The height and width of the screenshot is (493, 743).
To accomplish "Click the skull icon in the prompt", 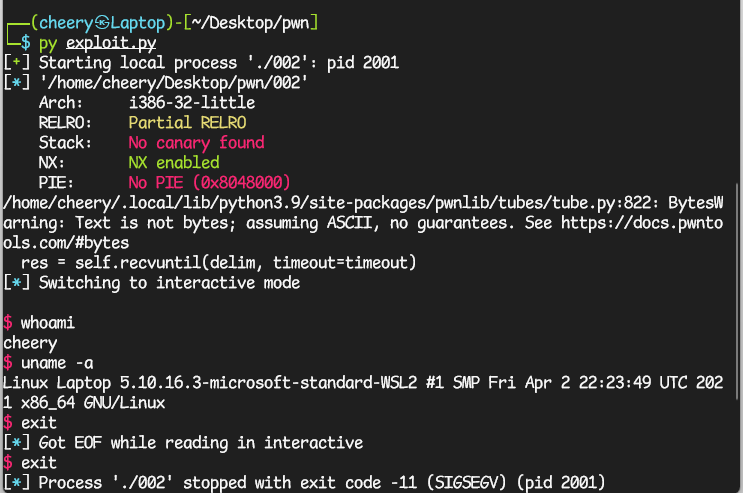I will click(102, 22).
